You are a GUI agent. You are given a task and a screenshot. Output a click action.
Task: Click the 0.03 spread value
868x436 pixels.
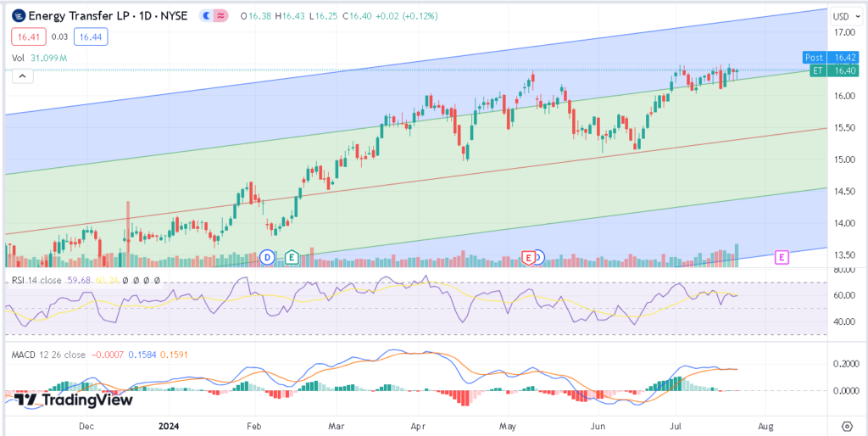(x=59, y=36)
